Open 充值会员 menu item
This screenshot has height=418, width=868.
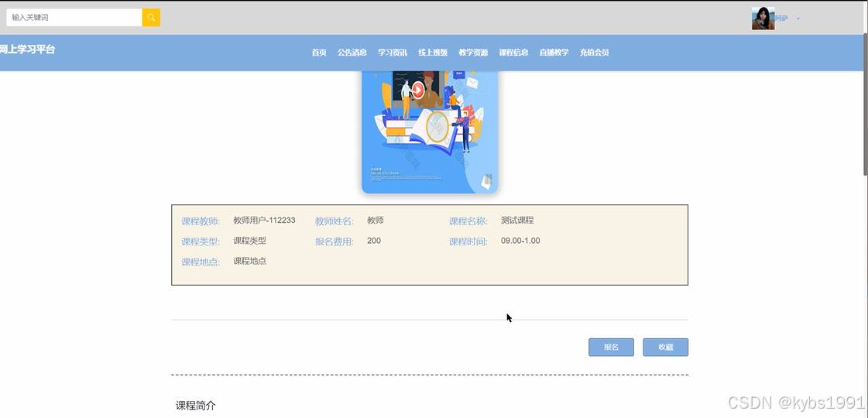tap(595, 53)
